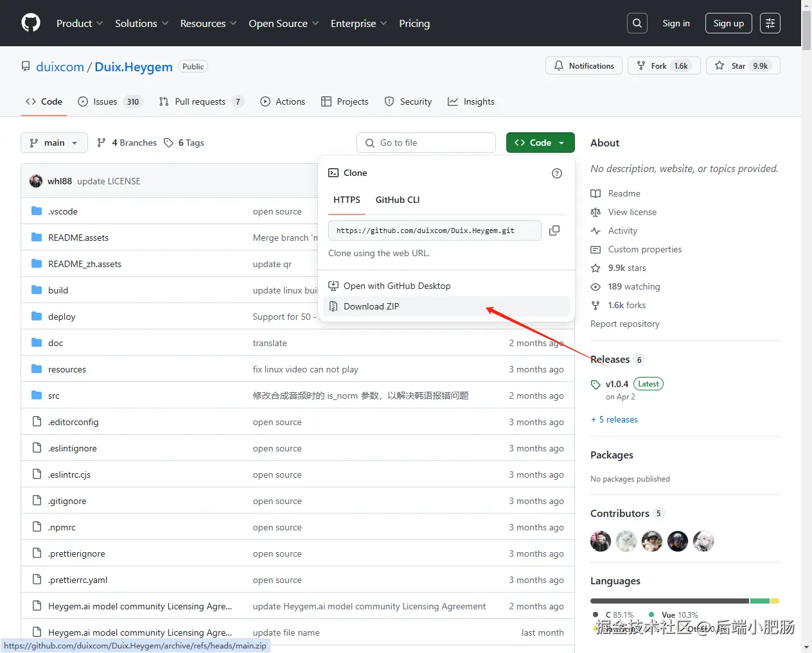Click the zip icon beside Download ZIP
Screen dimensions: 812x653
[x=333, y=306]
